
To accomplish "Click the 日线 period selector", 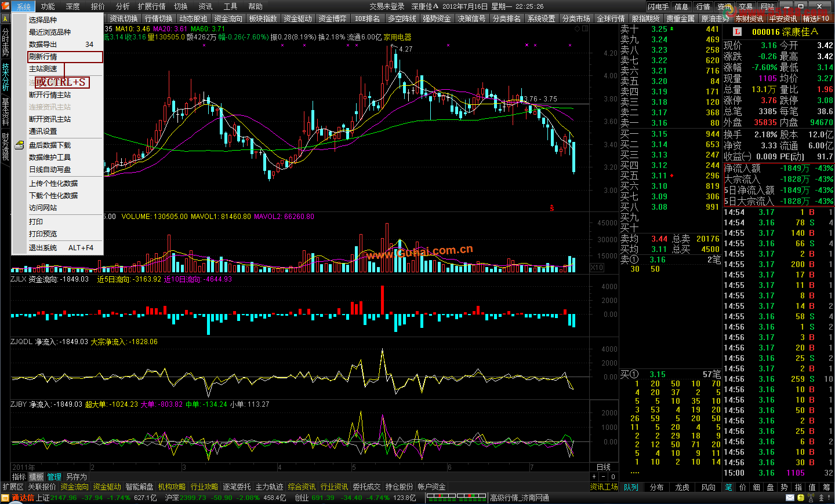I will click(604, 467).
